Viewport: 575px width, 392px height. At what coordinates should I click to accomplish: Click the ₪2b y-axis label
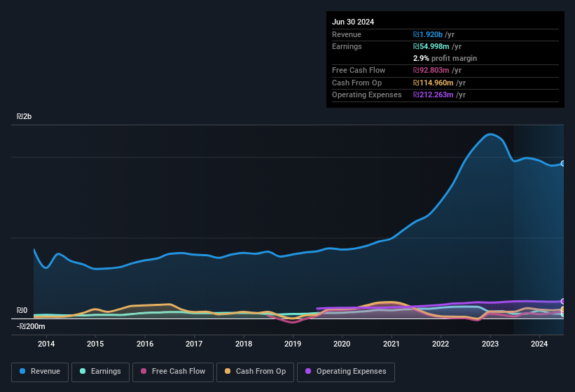pos(25,116)
